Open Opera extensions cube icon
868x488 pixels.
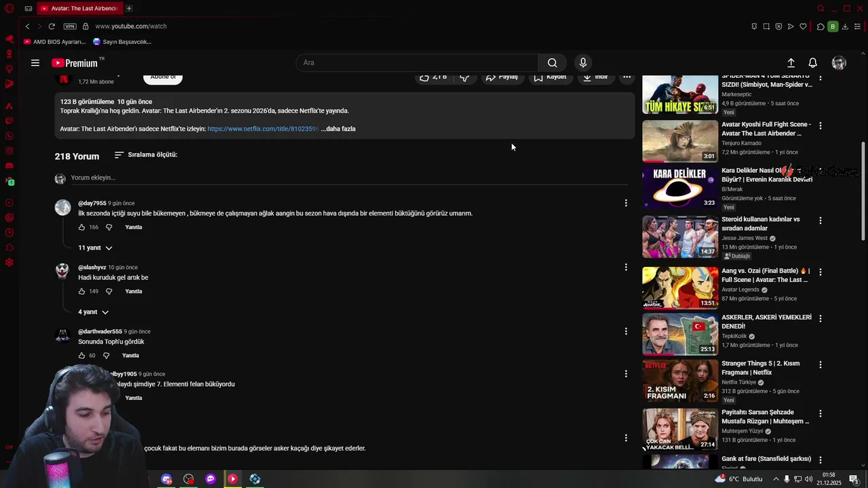pyautogui.click(x=821, y=26)
